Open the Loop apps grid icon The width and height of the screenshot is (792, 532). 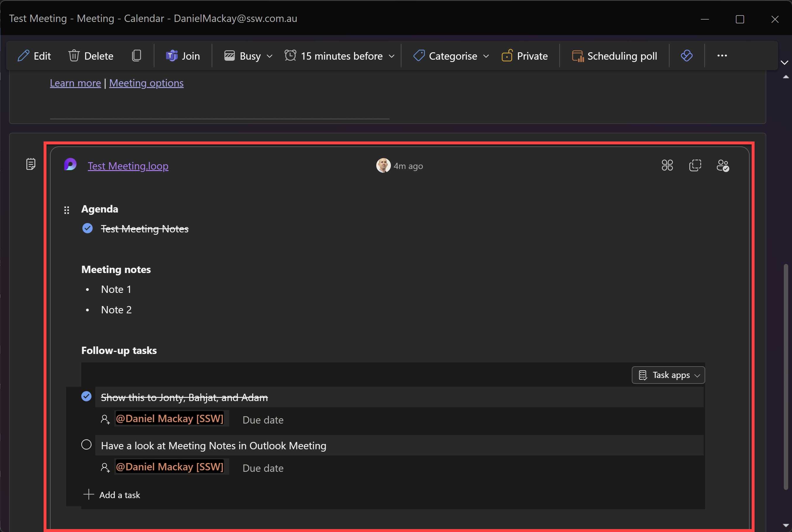coord(667,165)
